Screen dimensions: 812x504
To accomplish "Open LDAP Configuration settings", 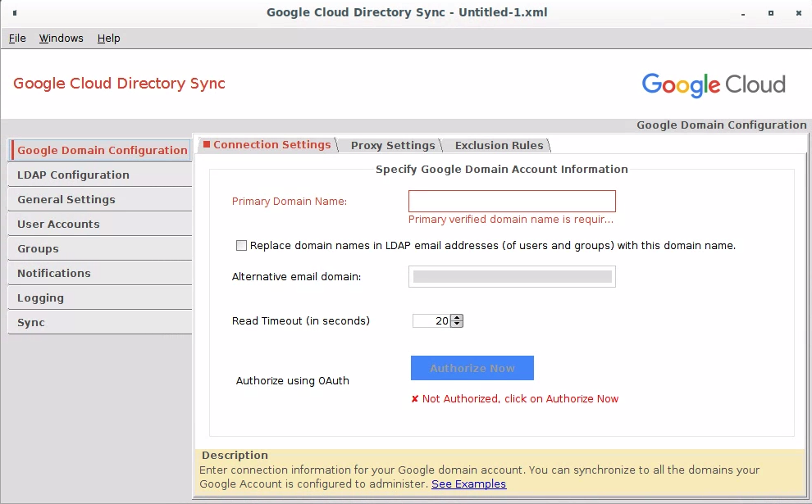I will tap(73, 175).
